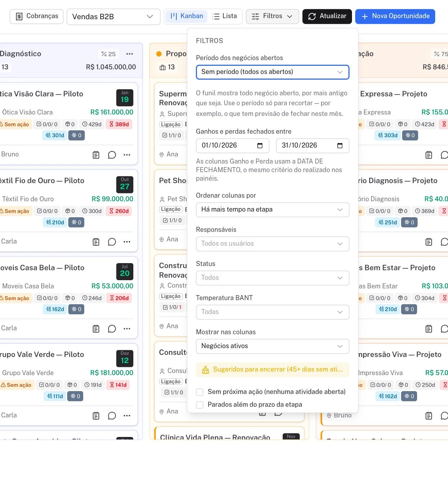Open the Status filter dropdown
448x480 pixels.
pyautogui.click(x=273, y=278)
